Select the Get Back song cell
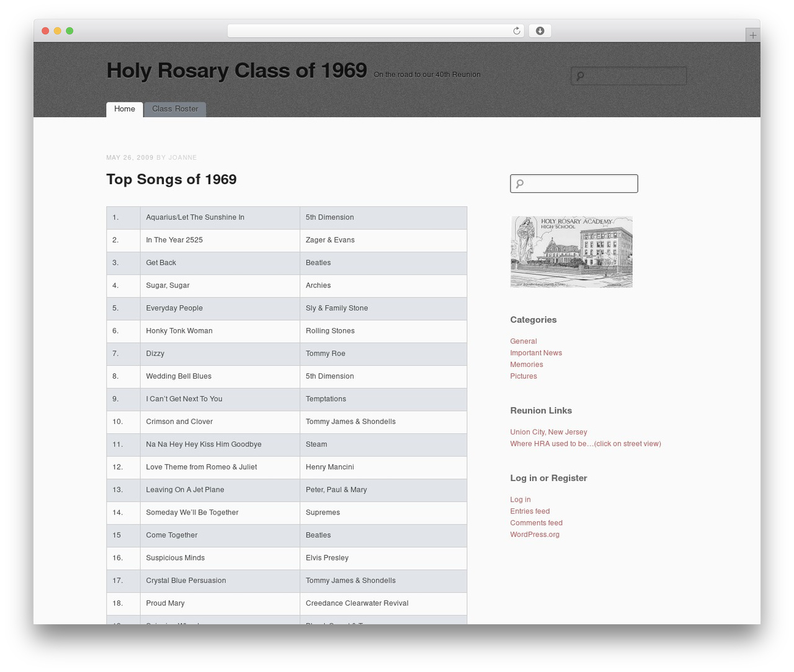 point(220,263)
